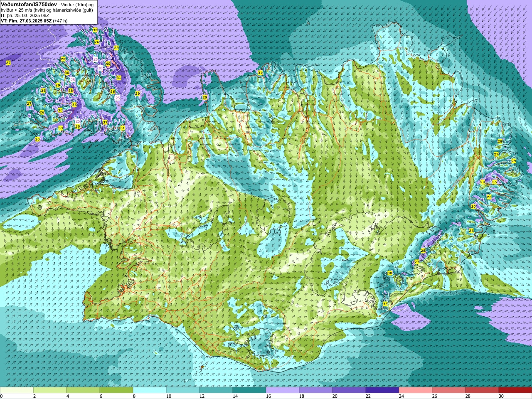Click the 12–14 m/s teal legend swatch
532x399 pixels.
(x=216, y=390)
